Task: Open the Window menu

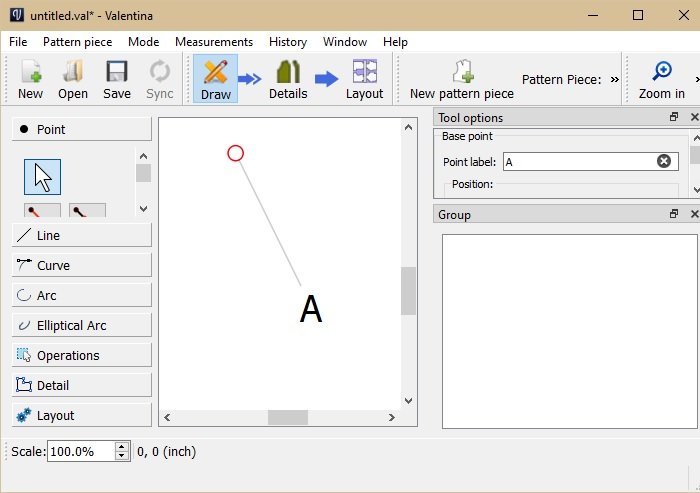Action: point(345,42)
